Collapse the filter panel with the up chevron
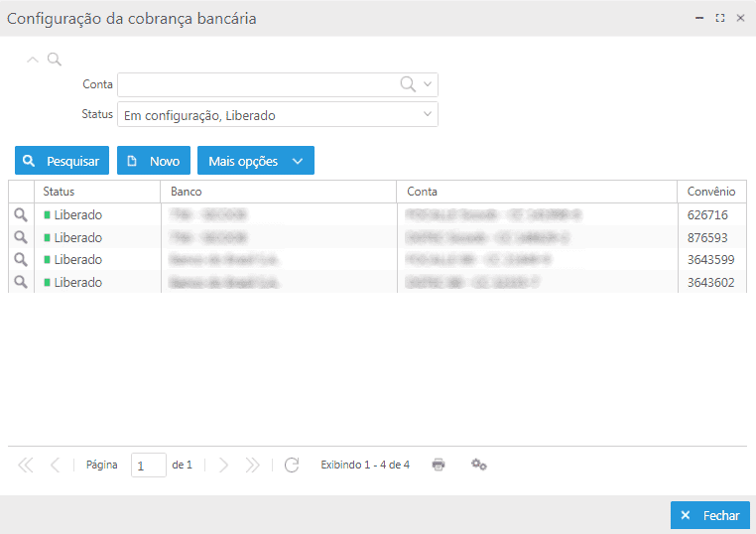Viewport: 756px width, 534px height. point(33,60)
